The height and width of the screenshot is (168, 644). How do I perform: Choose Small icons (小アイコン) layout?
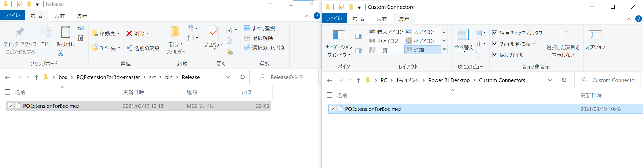point(420,41)
